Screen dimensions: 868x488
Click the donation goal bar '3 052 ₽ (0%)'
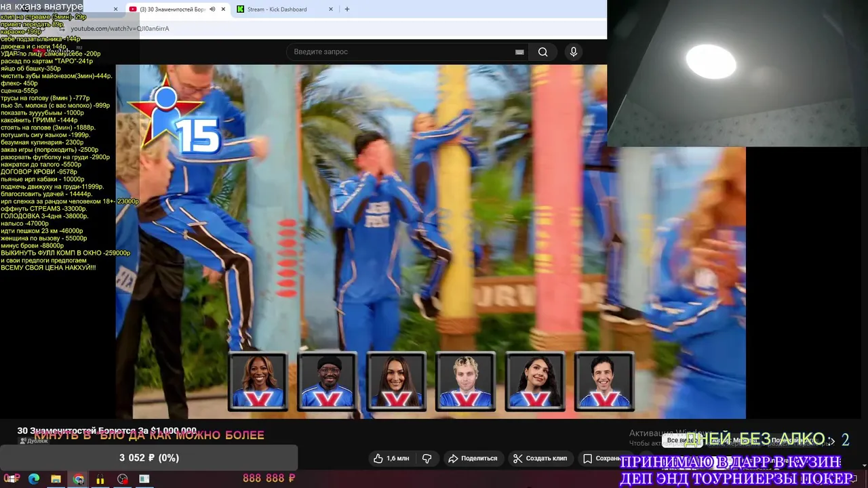pyautogui.click(x=149, y=458)
